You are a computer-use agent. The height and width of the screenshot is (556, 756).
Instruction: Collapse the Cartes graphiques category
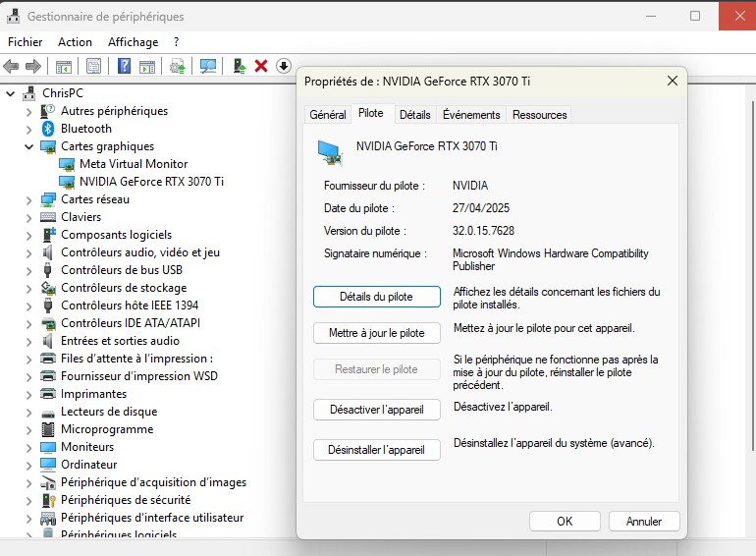point(28,146)
